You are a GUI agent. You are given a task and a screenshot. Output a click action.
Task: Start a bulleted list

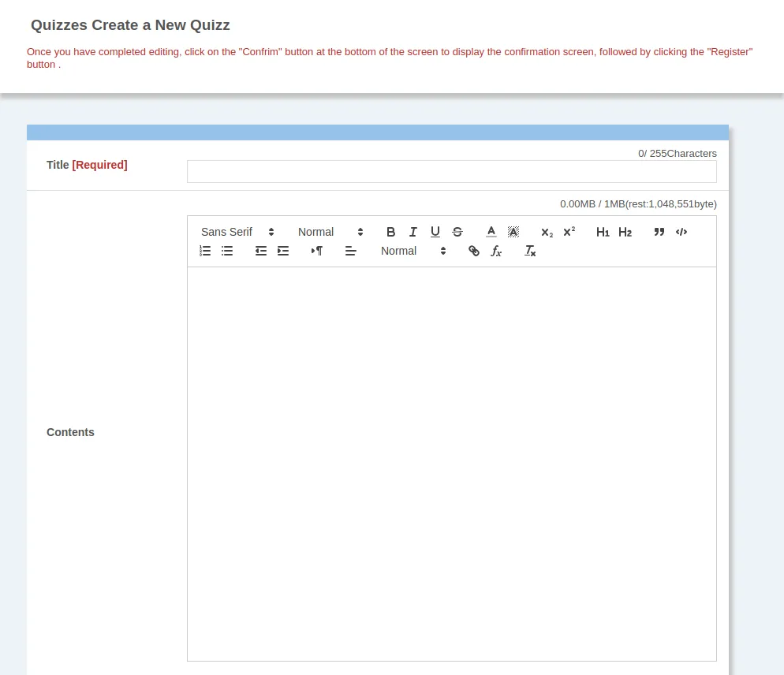(x=227, y=251)
